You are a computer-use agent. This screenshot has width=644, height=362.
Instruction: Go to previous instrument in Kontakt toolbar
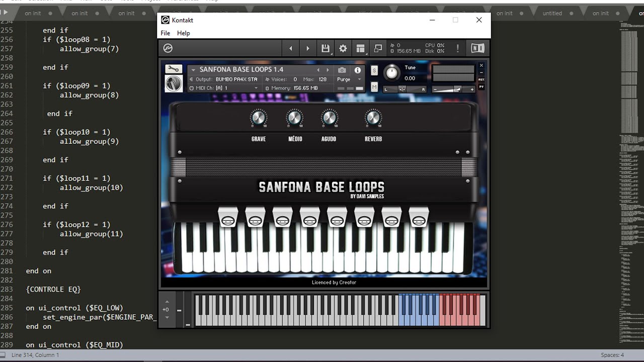point(290,48)
